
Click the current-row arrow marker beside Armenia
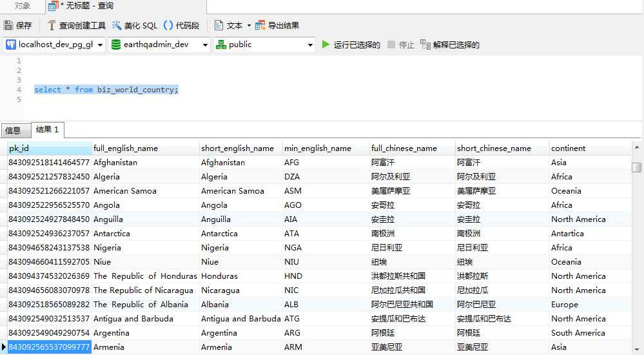point(4,347)
